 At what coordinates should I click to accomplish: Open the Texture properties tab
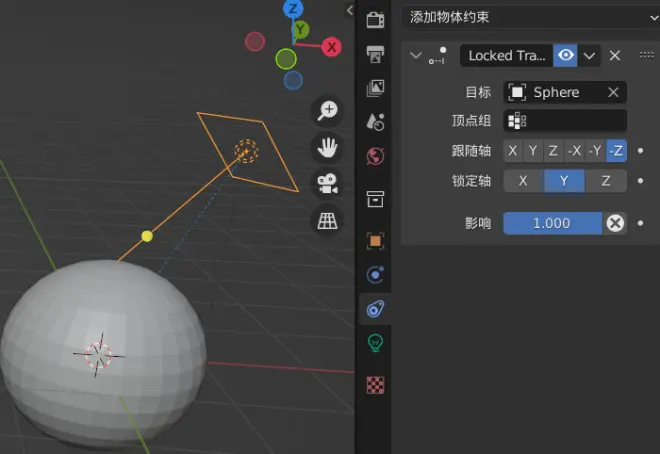click(x=375, y=385)
